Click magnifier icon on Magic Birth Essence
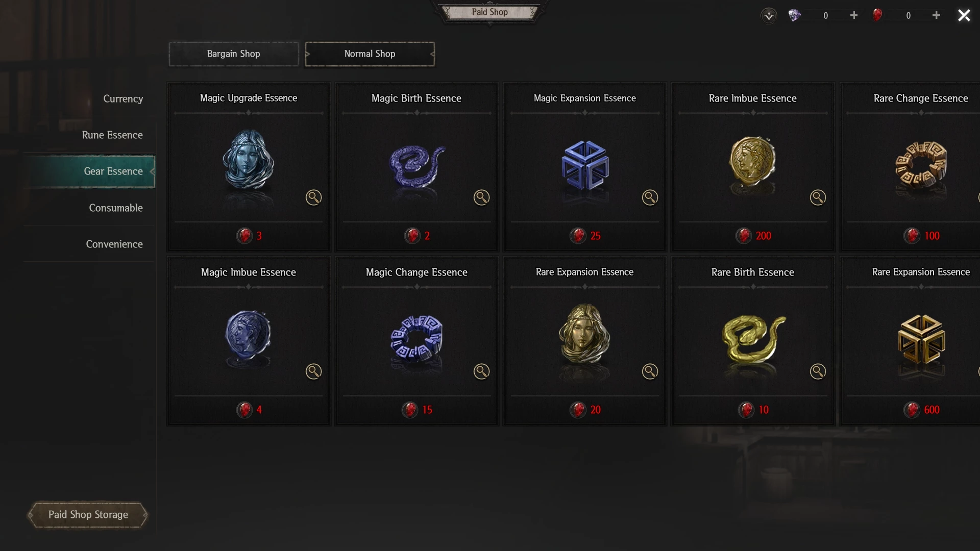This screenshot has width=980, height=551. [x=481, y=197]
